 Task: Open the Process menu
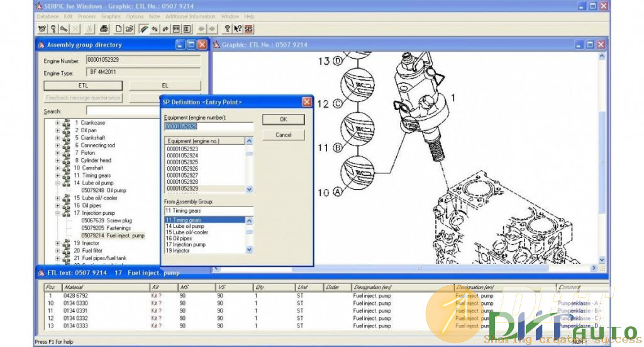point(87,16)
